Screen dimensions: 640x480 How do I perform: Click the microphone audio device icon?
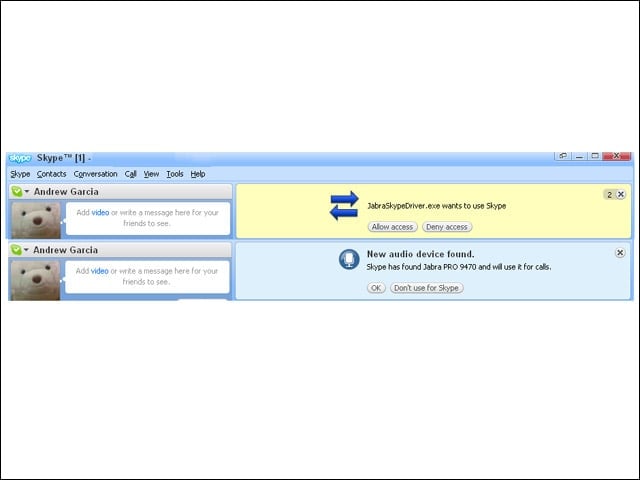click(349, 259)
